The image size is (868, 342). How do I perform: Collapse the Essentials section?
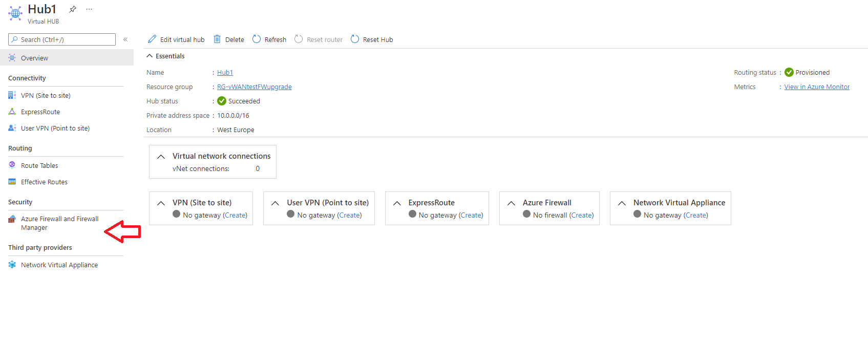pos(150,56)
